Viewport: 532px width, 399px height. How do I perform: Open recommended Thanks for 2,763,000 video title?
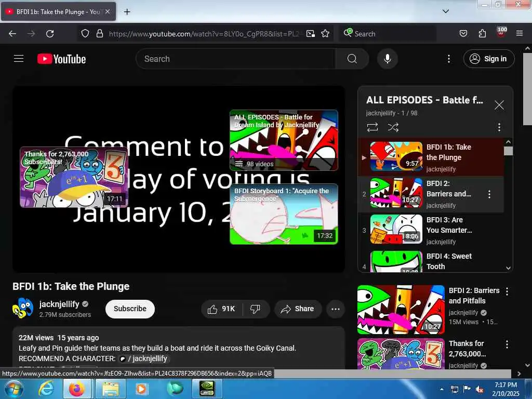point(467,349)
